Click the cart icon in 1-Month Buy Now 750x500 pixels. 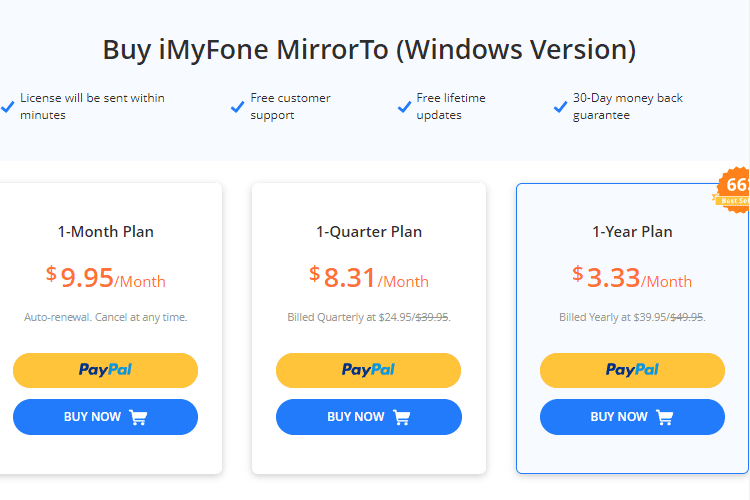click(x=138, y=417)
